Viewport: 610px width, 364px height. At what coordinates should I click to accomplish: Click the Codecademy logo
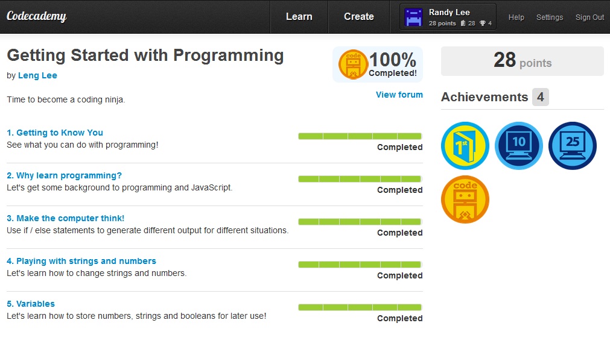point(36,17)
